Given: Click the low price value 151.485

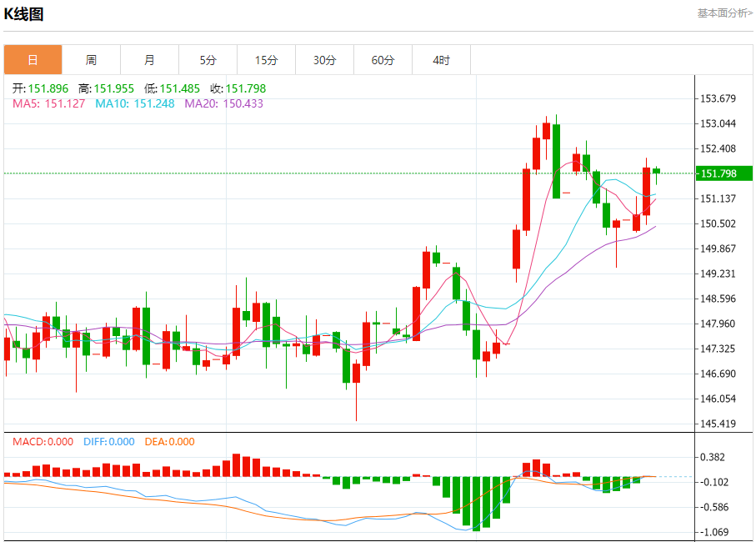Looking at the screenshot, I should coord(180,88).
